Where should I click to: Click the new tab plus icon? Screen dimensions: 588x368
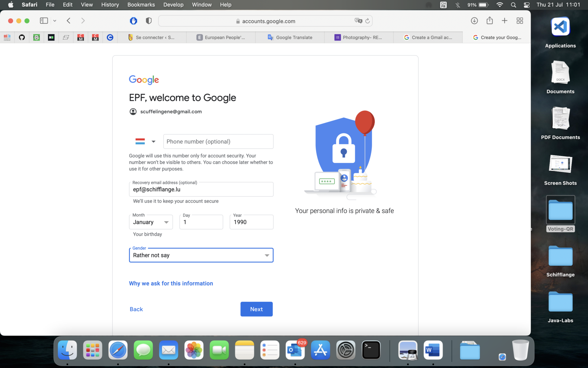coord(504,21)
